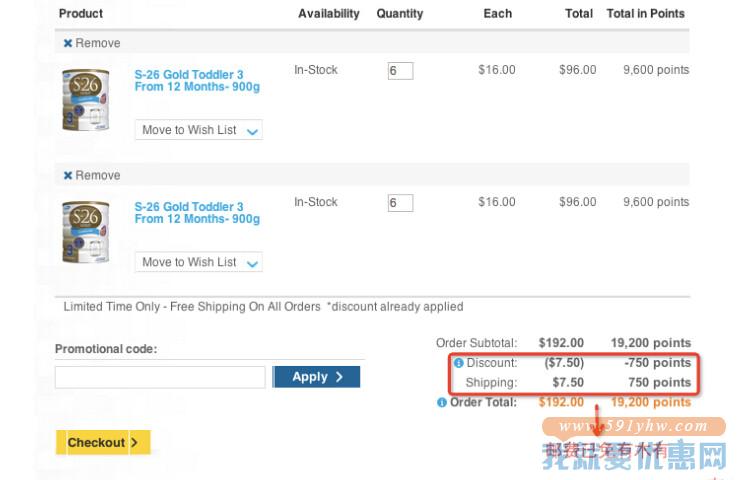741x480 pixels.
Task: Proceed with the yellow Checkout button
Action: tap(103, 443)
